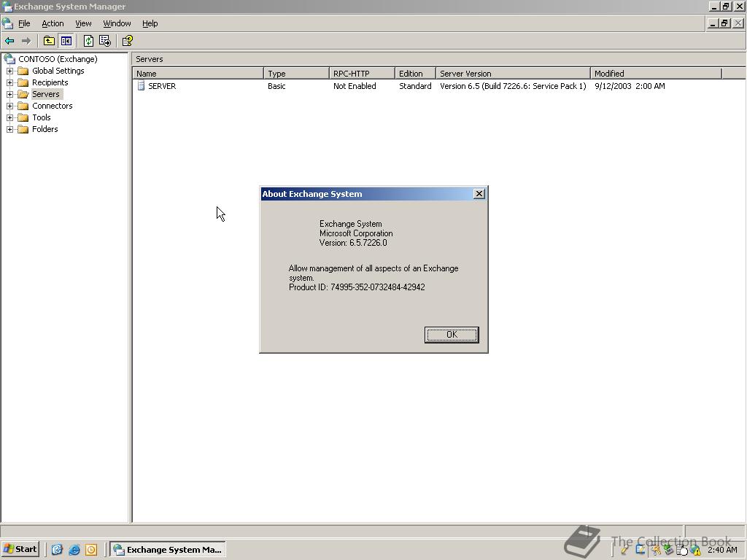Viewport: 747px width, 560px height.
Task: Click Exchange System Manager taskbar button
Action: [x=168, y=550]
